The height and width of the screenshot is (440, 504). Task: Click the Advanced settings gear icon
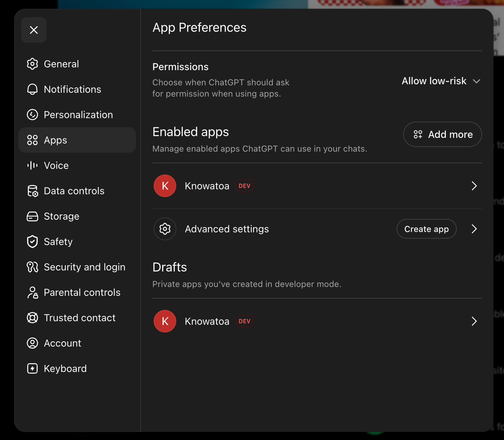click(165, 229)
